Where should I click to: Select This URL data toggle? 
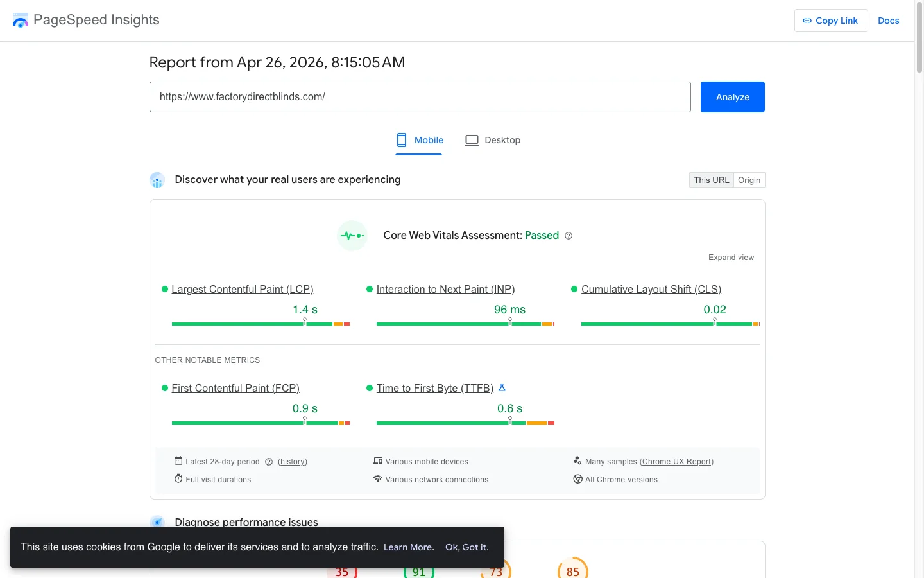[712, 180]
